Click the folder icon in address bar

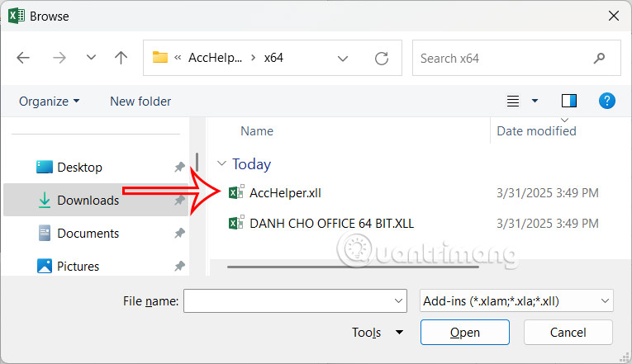click(160, 57)
